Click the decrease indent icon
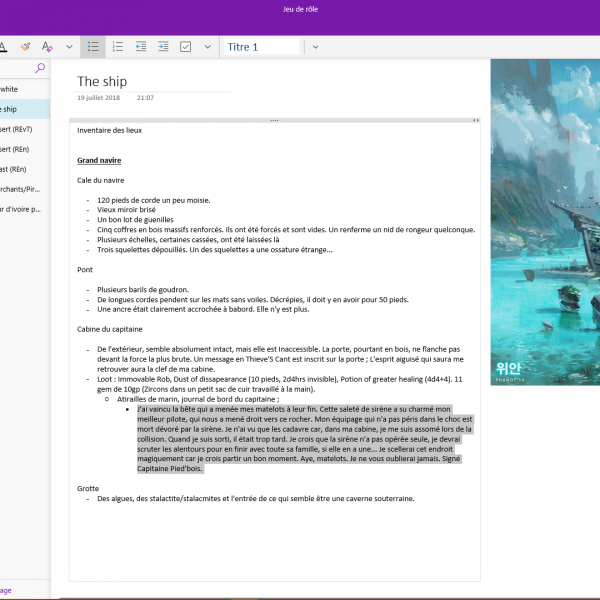Viewport: 600px width, 600px height. coord(140,47)
